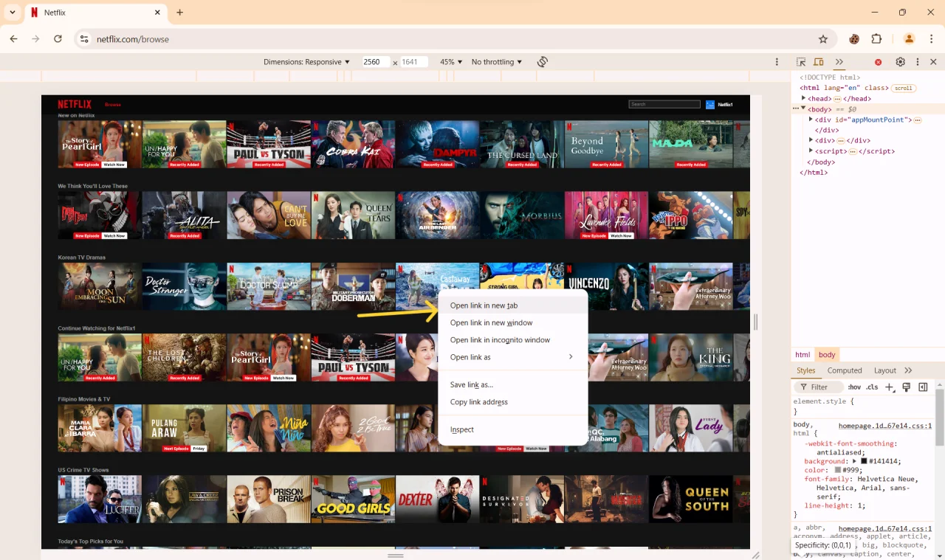Choose Save link as...
The width and height of the screenshot is (945, 560).
pyautogui.click(x=513, y=384)
